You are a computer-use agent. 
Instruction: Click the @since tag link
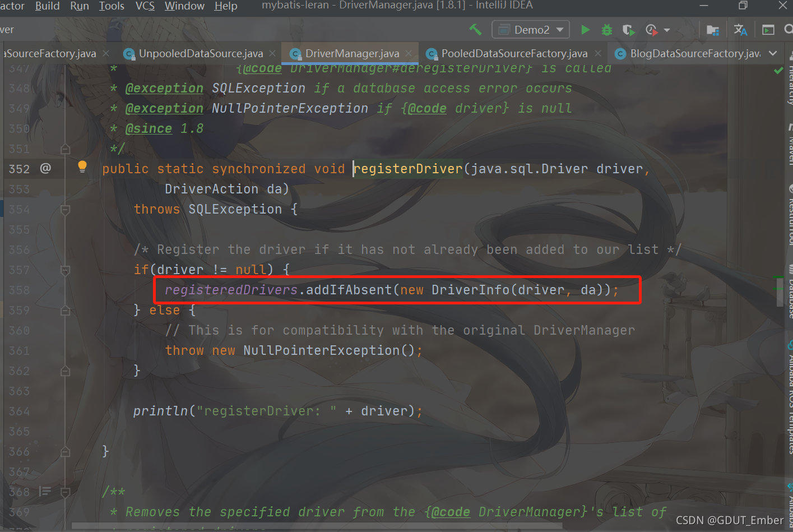point(149,128)
